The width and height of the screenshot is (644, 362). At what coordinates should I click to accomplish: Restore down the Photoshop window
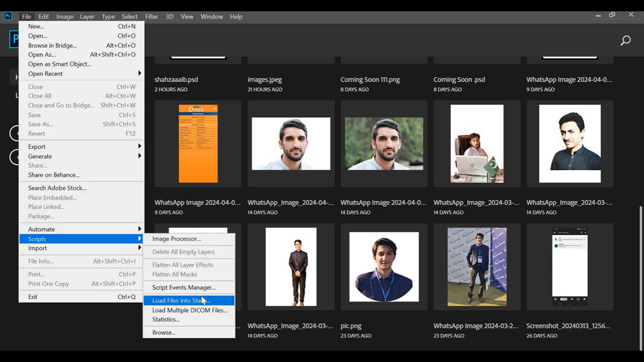click(612, 15)
